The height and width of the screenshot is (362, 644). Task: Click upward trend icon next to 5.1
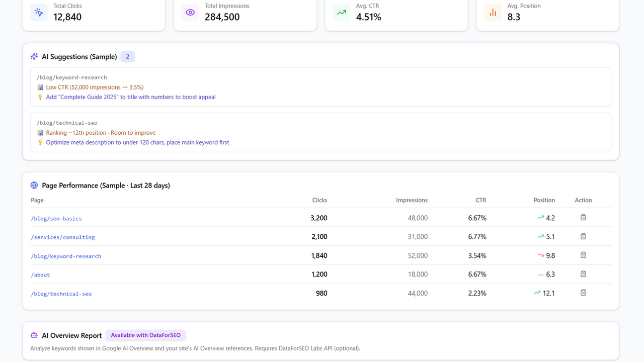click(x=540, y=236)
